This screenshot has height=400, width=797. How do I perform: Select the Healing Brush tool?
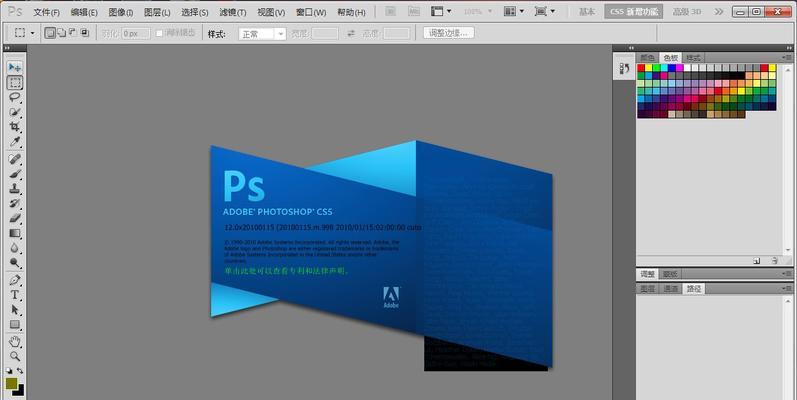(15, 159)
